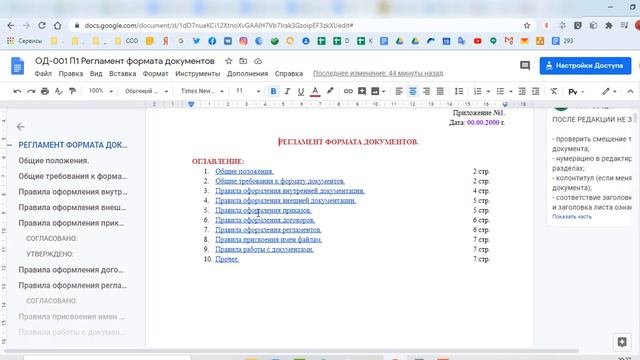Open the highlight color marker
The height and width of the screenshot is (360, 640).
tap(330, 91)
